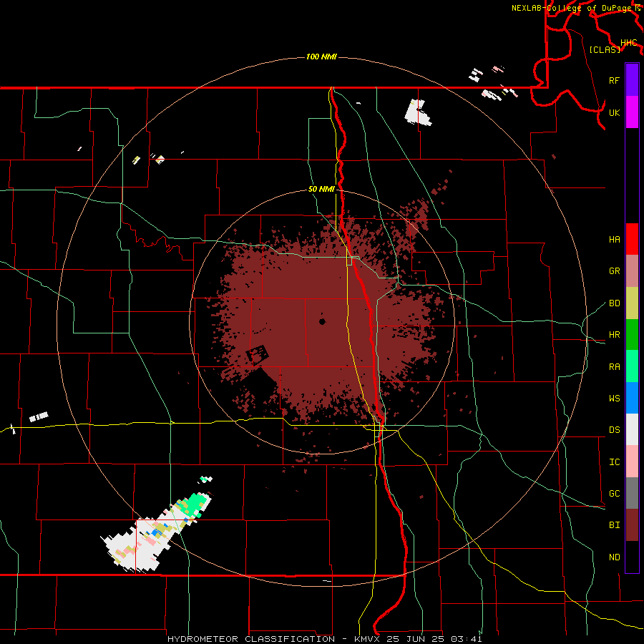The image size is (644, 644).
Task: Click the RF legend label
Action: [x=614, y=80]
